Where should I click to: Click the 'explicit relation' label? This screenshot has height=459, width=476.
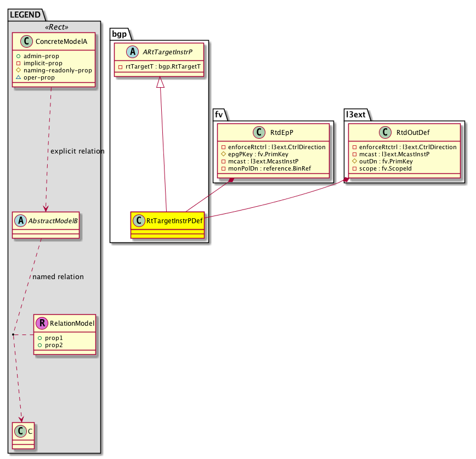(77, 151)
